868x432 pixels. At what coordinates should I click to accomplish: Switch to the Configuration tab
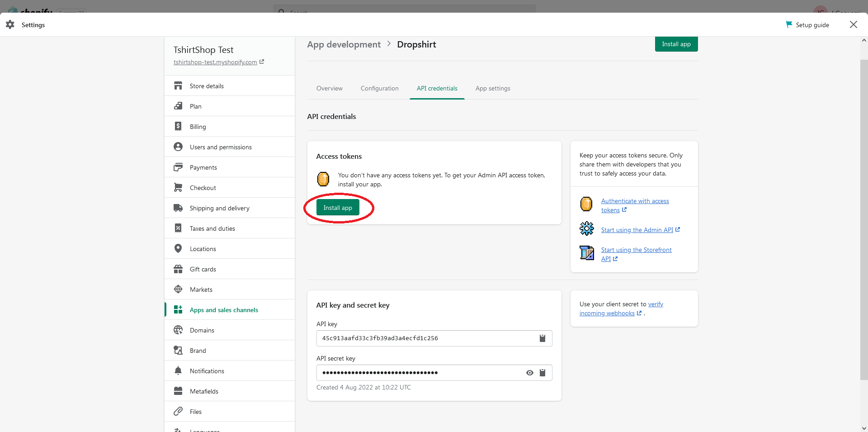pyautogui.click(x=380, y=89)
